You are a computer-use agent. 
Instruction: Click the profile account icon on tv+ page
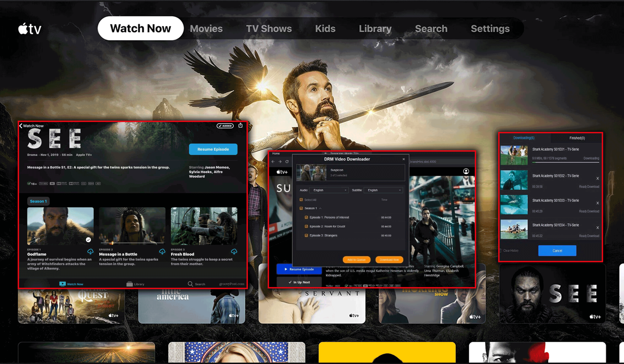coord(466,171)
